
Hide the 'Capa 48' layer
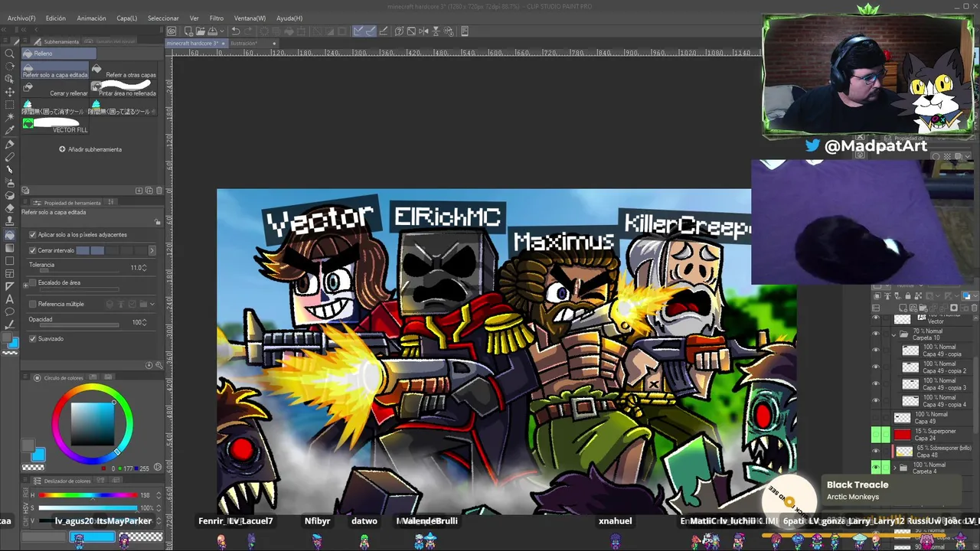click(x=876, y=452)
